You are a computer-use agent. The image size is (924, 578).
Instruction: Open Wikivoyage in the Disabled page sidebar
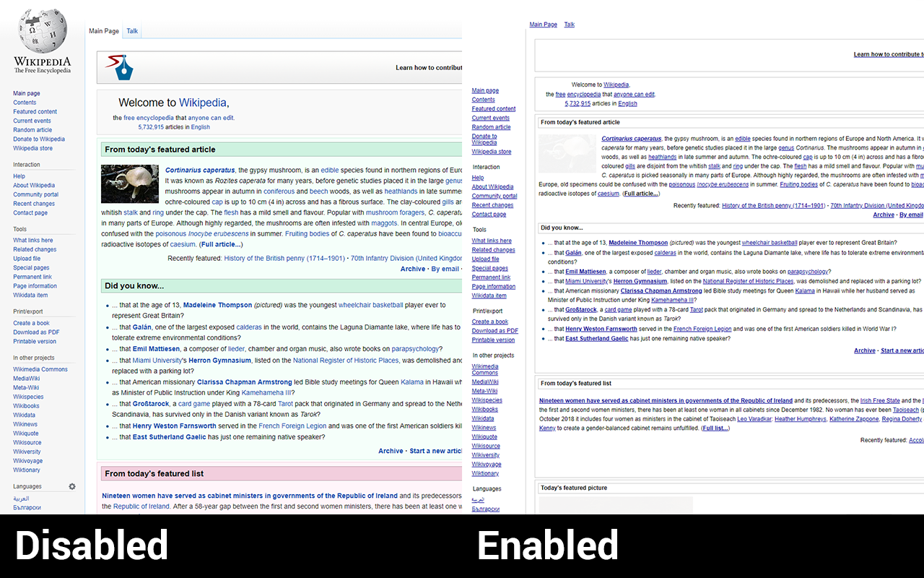pos(27,460)
